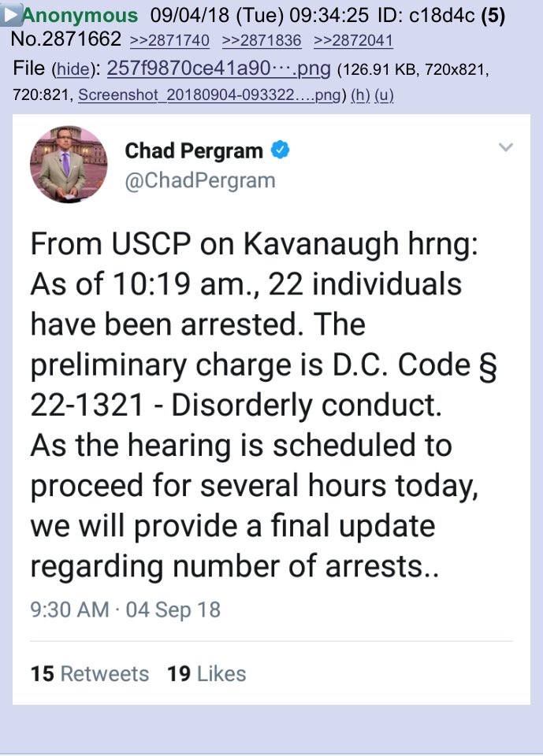The width and height of the screenshot is (543, 756).
Task: Click the (h) link after filename
Action: (360, 95)
